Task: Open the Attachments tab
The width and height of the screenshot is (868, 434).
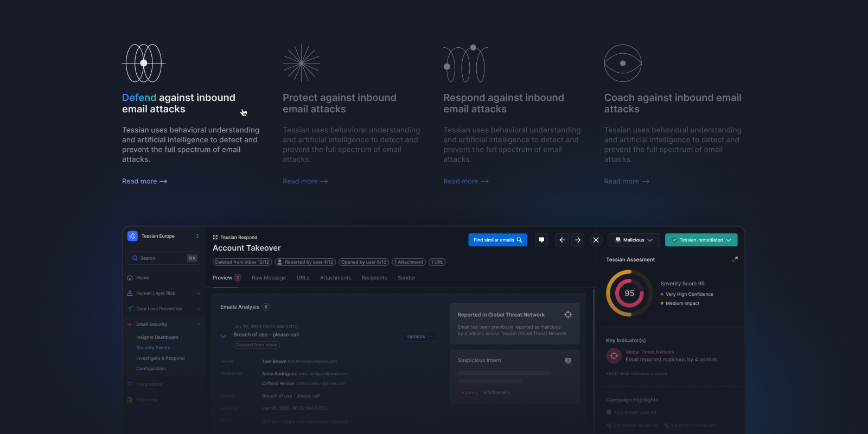Action: [x=335, y=278]
